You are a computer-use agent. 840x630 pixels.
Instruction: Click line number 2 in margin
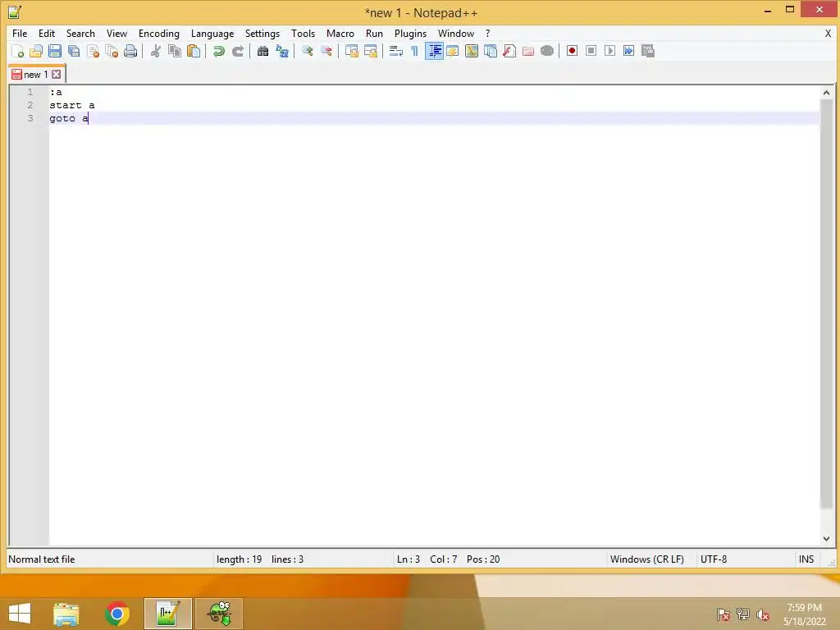click(30, 105)
